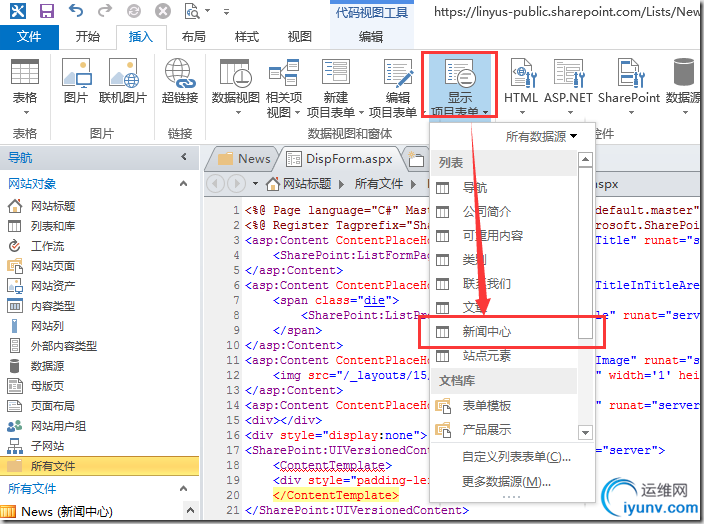Click 自定义列表表单(C)... option
704x524 pixels.
click(x=516, y=457)
